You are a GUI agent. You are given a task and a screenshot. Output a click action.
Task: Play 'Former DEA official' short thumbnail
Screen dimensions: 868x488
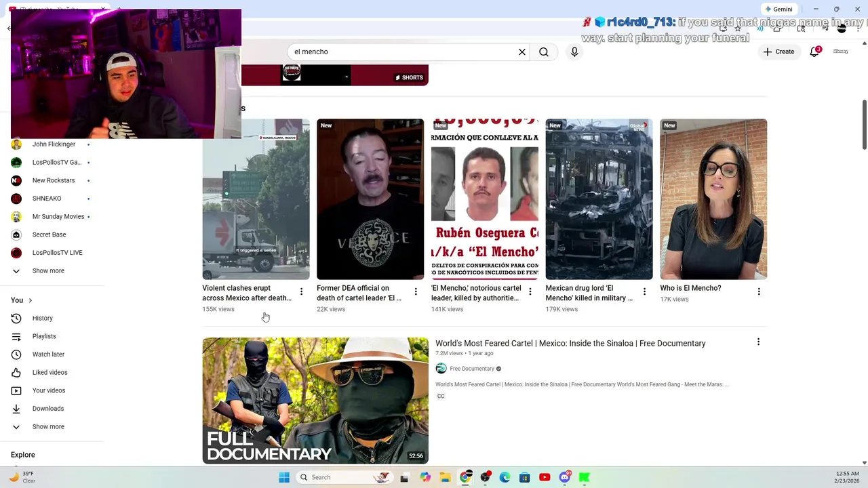point(370,199)
